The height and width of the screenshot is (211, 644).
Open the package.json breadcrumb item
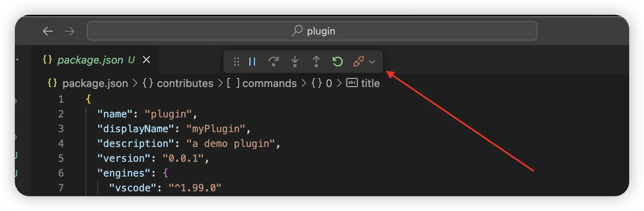[x=95, y=83]
